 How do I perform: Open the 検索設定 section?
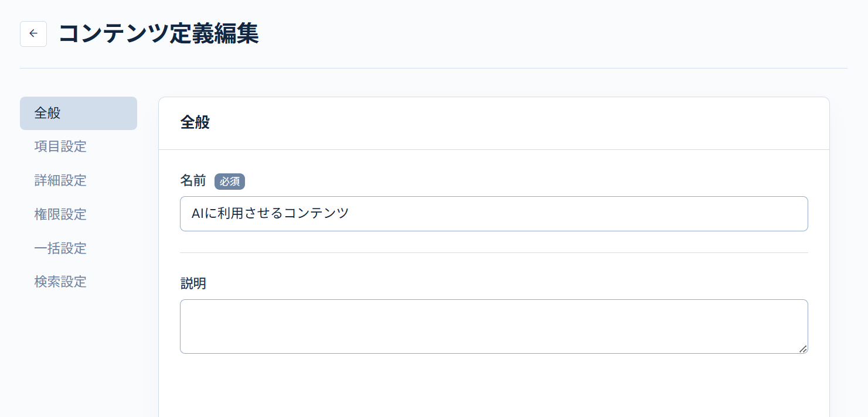[59, 282]
